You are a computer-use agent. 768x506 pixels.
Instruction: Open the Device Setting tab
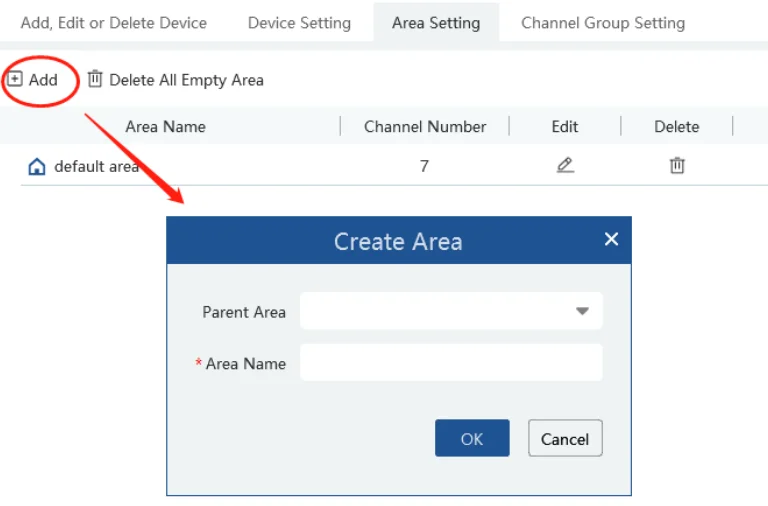(299, 23)
